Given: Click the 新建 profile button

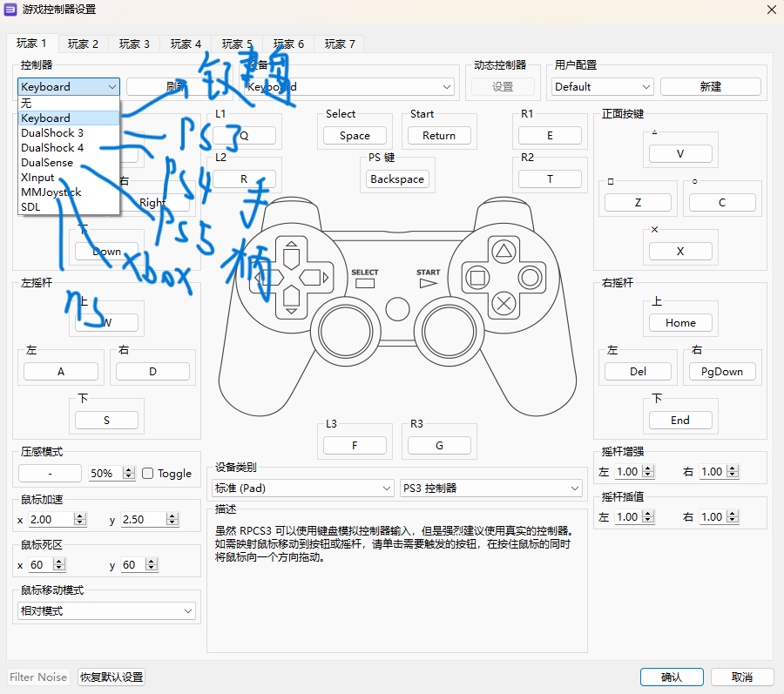Looking at the screenshot, I should point(710,87).
